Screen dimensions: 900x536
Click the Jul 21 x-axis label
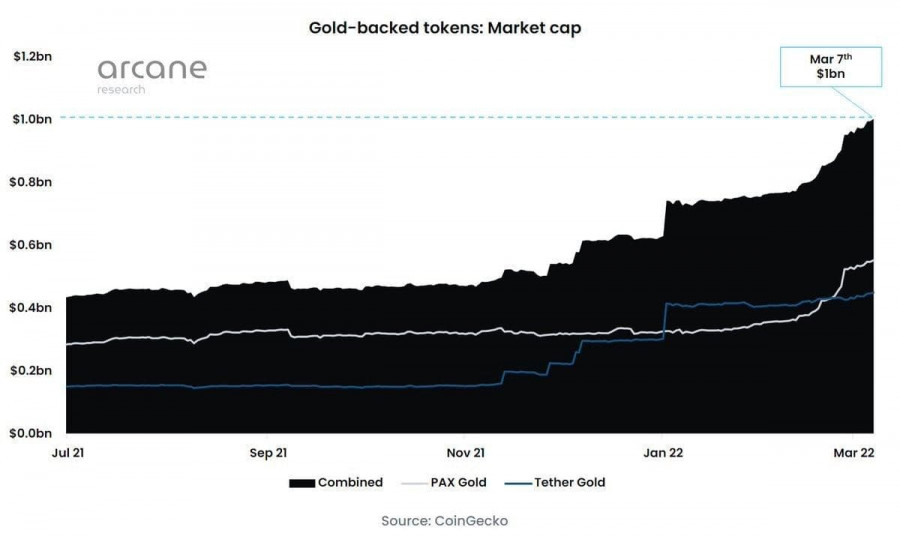[x=68, y=453]
